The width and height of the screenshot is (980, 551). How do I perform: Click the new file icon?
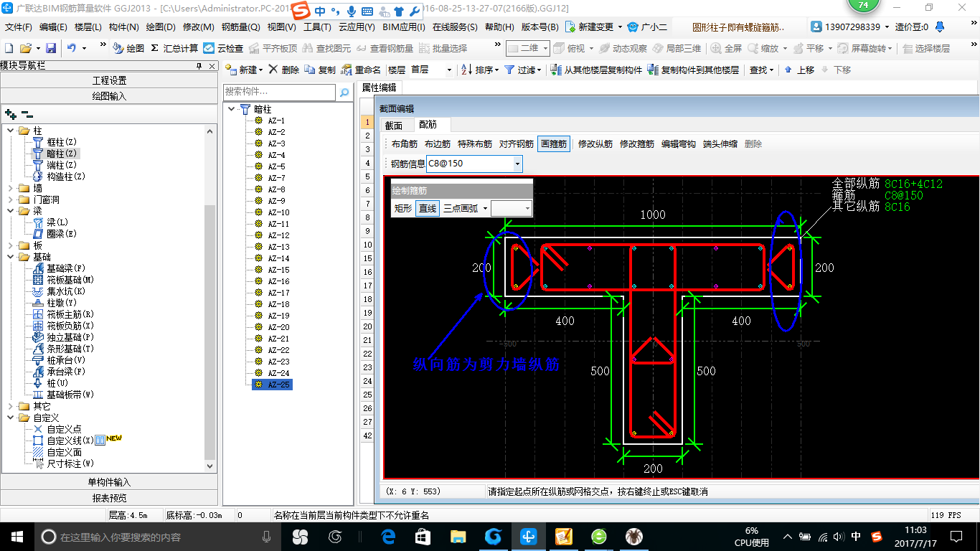point(9,48)
